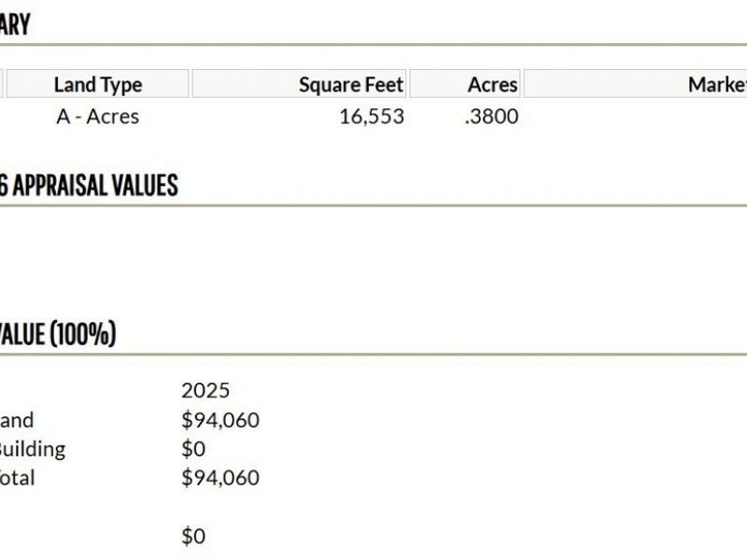Click the Building row label
Image resolution: width=747 pixels, height=560 pixels.
coord(32,449)
